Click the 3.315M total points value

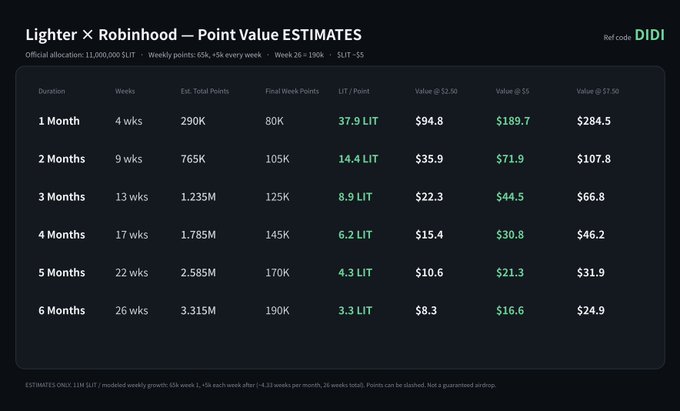pos(198,310)
